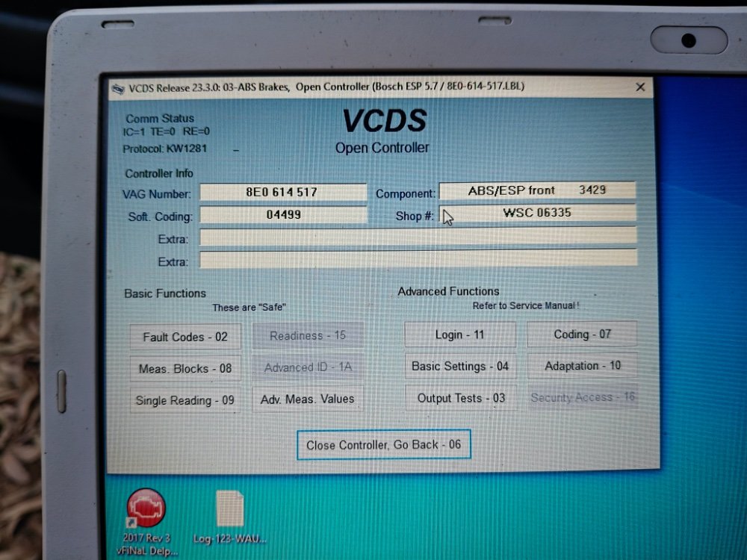Click the Comm Status label
This screenshot has width=747, height=560.
pos(160,118)
